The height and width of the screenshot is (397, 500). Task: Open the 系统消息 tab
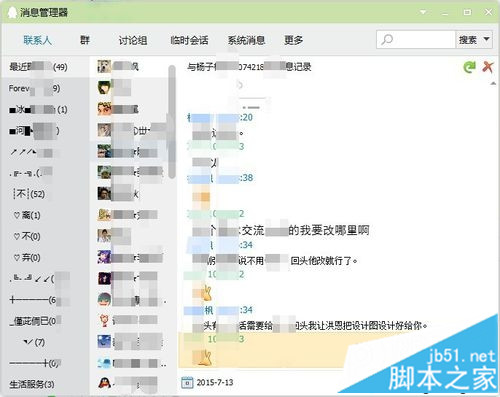click(246, 40)
